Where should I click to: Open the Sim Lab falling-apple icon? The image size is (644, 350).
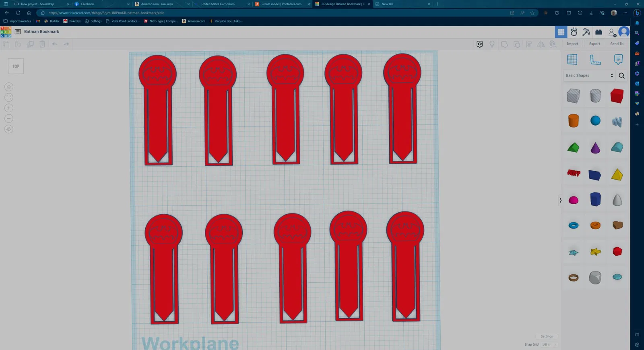574,32
